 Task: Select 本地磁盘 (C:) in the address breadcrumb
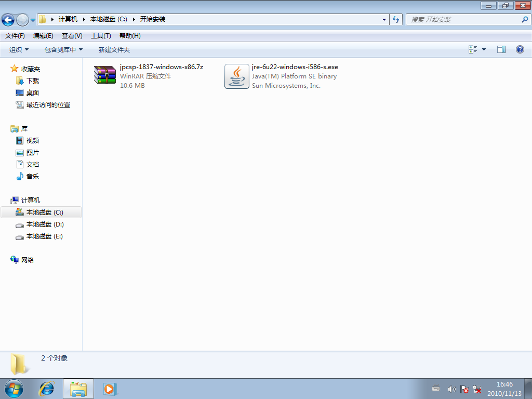(109, 19)
